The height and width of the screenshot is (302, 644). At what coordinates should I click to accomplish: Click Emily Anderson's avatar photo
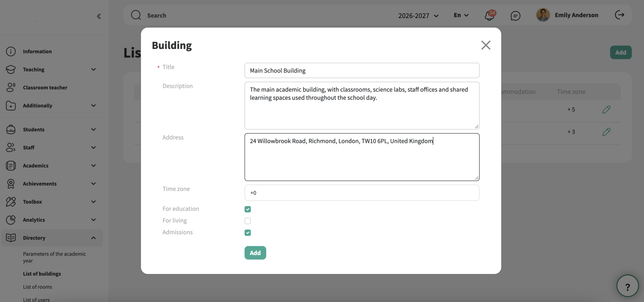(543, 15)
